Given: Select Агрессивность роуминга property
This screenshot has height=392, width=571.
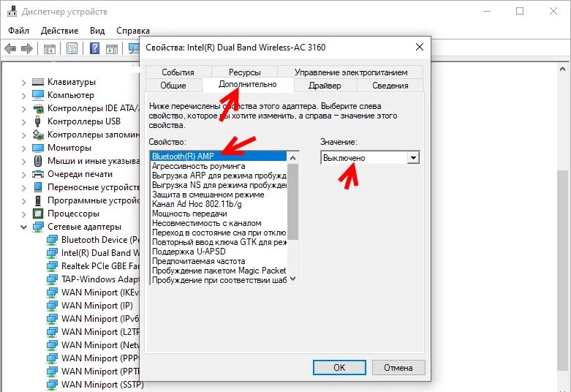Looking at the screenshot, I should [219, 166].
